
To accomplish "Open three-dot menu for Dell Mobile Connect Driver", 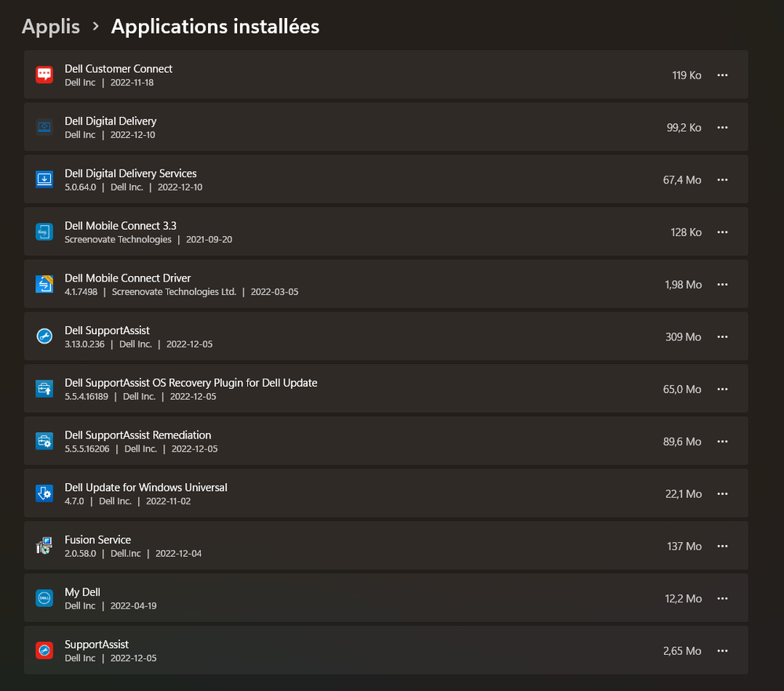I will [723, 284].
